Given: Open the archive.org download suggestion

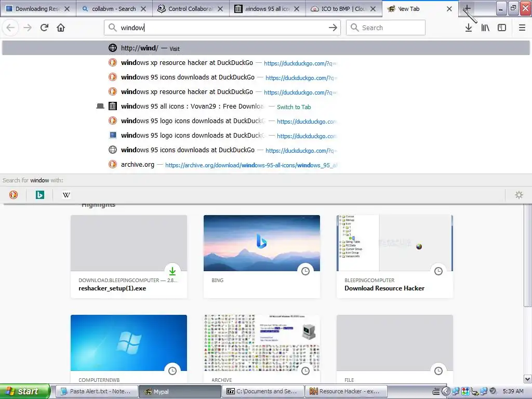Looking at the screenshot, I should pyautogui.click(x=266, y=165).
